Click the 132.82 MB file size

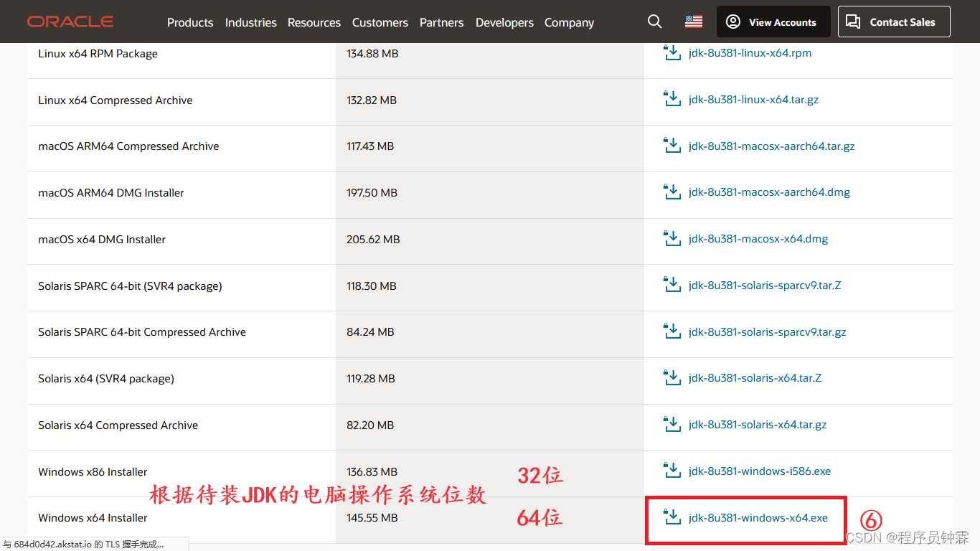[x=372, y=100]
